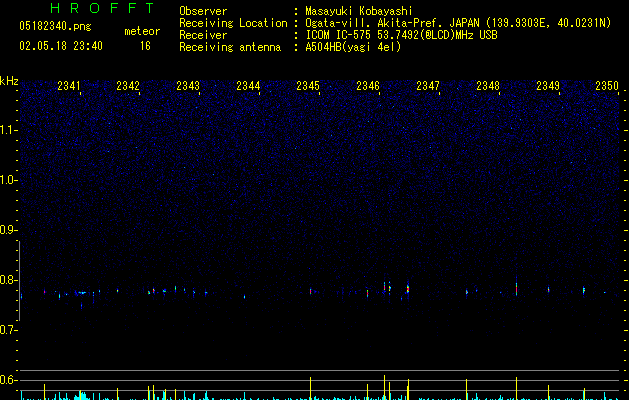
Task: Click the 0.8 frequency axis label
Action: pos(8,280)
